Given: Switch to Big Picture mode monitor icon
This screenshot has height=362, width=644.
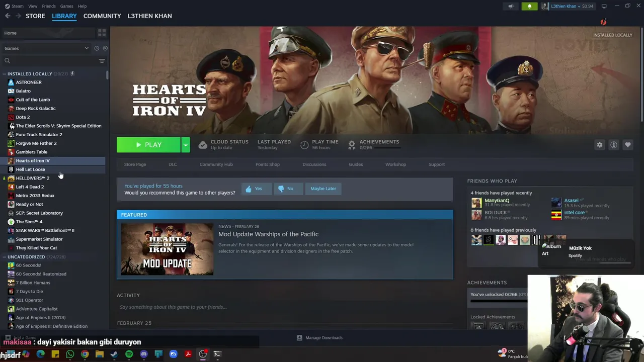Looking at the screenshot, I should [x=604, y=6].
